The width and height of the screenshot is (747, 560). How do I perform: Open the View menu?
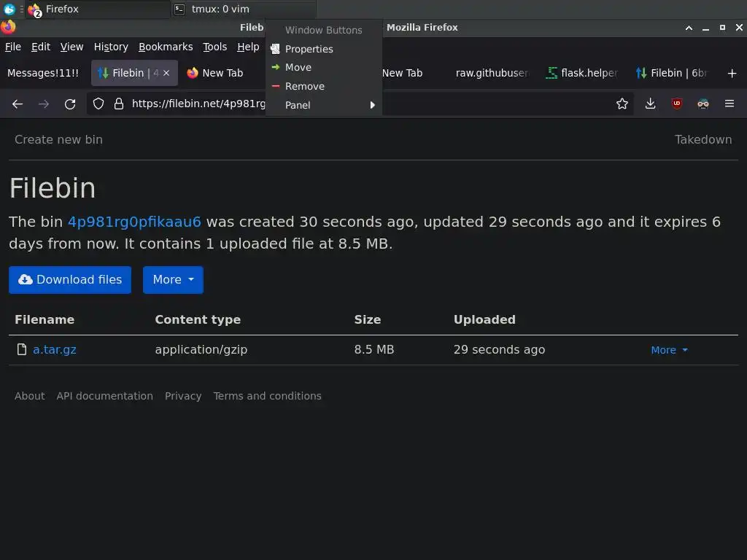coord(71,47)
